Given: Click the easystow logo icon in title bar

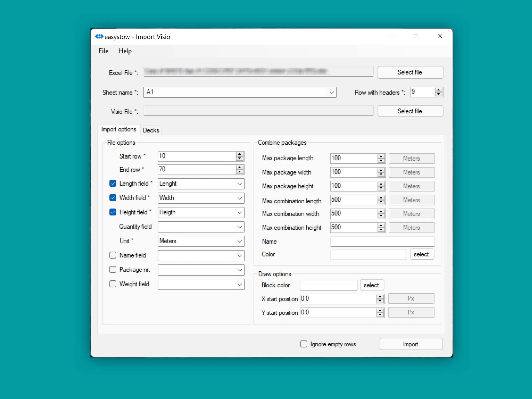Looking at the screenshot, I should tap(99, 37).
